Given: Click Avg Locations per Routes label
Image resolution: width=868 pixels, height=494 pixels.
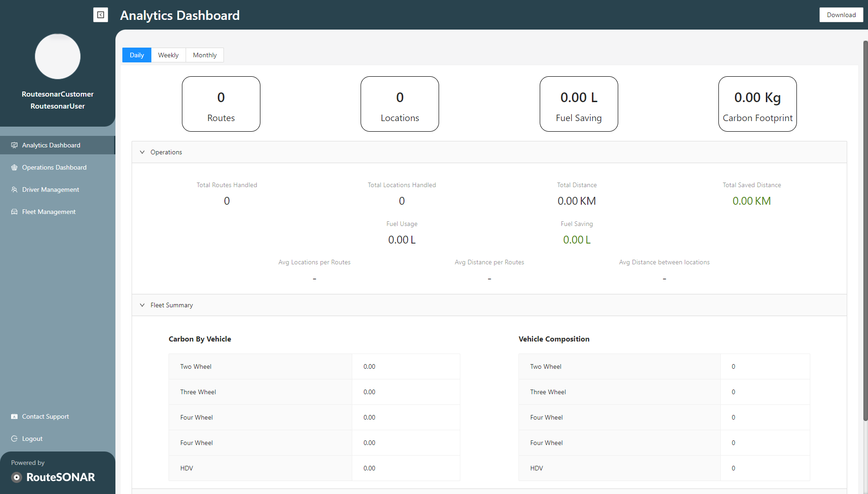Looking at the screenshot, I should [314, 262].
